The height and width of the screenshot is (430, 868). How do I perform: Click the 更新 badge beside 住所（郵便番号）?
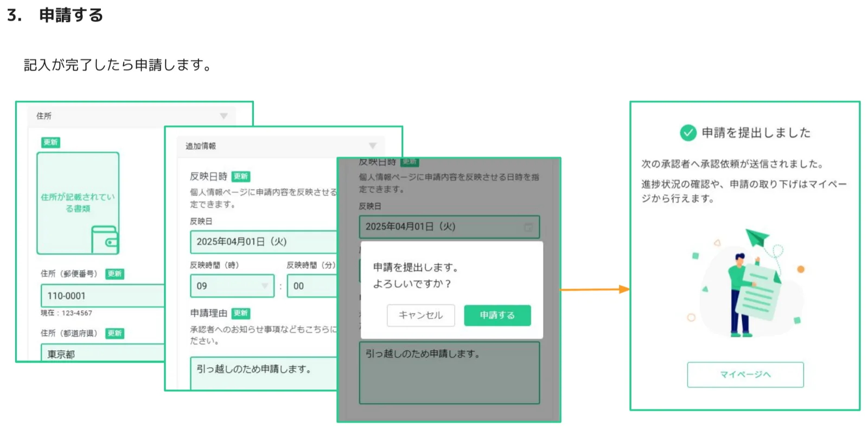(x=114, y=274)
